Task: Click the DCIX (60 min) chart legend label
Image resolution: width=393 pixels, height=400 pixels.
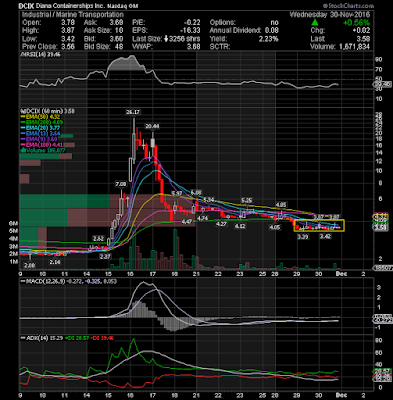Action: [x=48, y=111]
